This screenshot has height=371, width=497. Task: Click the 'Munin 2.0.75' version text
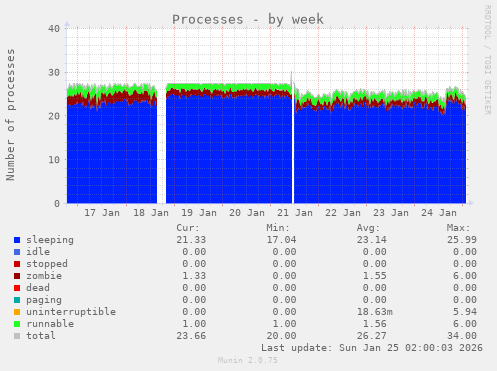click(x=248, y=360)
